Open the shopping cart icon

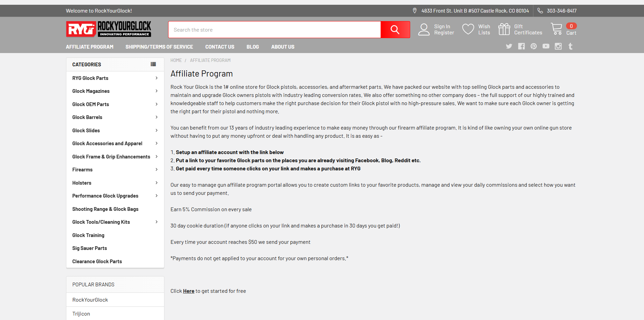[x=557, y=29]
